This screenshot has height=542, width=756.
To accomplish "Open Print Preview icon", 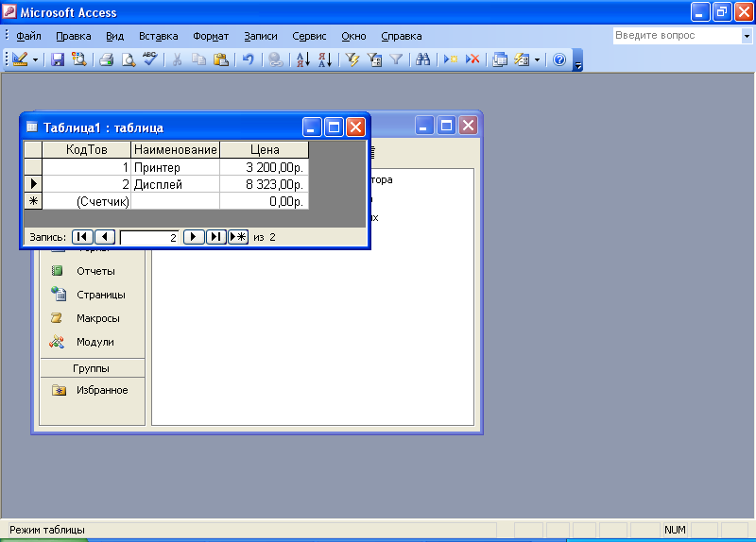I will coord(129,59).
